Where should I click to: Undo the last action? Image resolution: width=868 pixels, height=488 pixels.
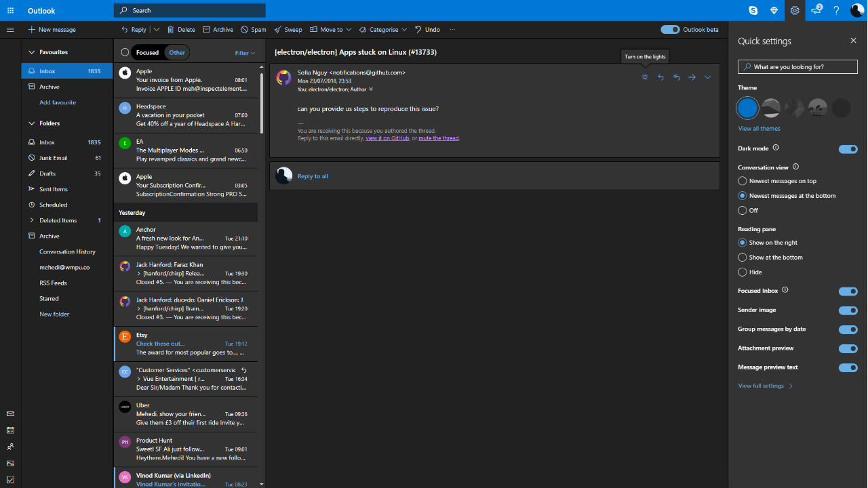pyautogui.click(x=427, y=30)
